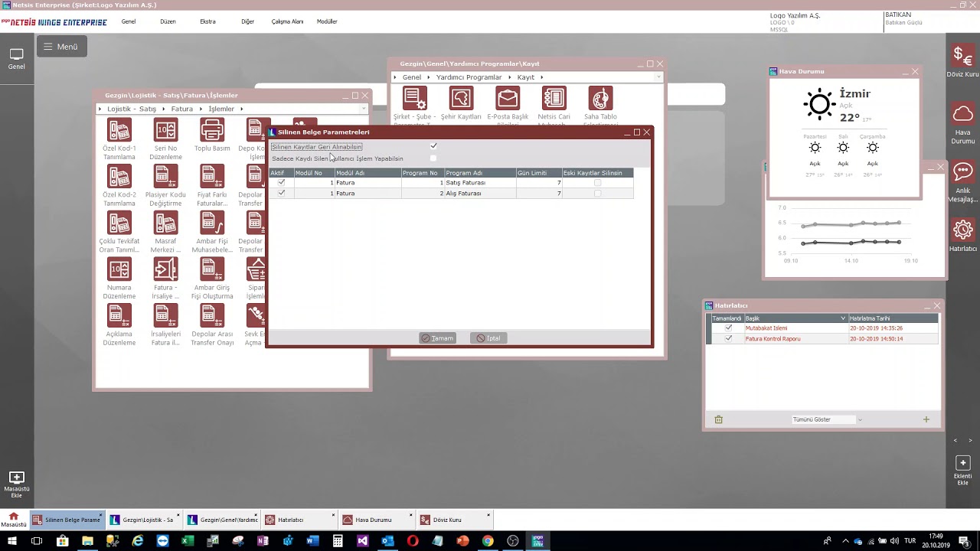Open Depolar Arası Transfer Onayı icon
Screen dimensions: 980x551
(x=212, y=315)
